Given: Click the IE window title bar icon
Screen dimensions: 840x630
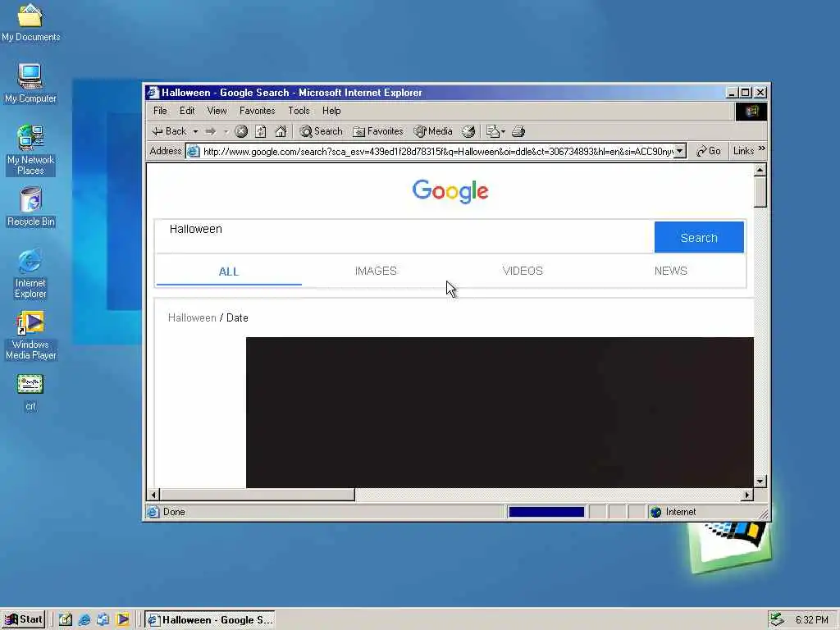Looking at the screenshot, I should (x=153, y=92).
